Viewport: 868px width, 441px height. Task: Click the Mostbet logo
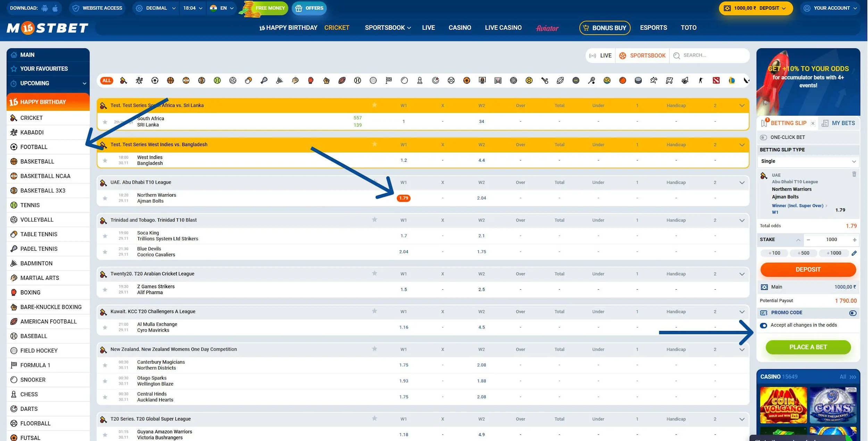click(x=48, y=28)
